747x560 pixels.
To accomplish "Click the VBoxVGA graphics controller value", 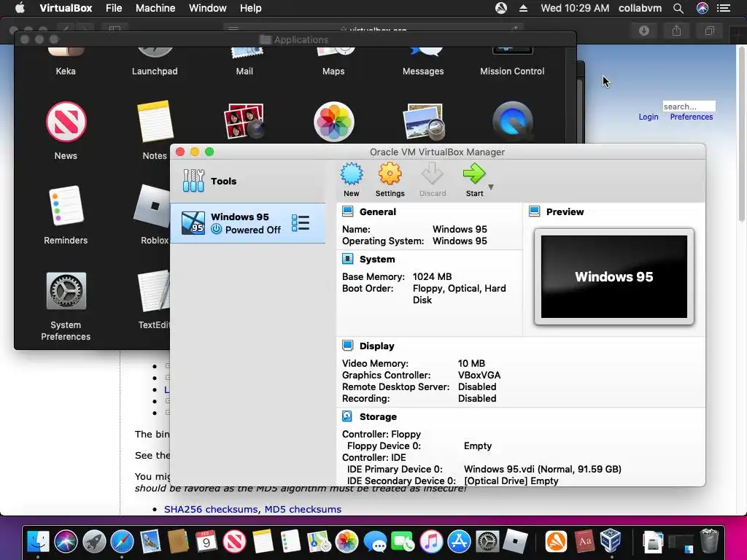I will 479,376.
